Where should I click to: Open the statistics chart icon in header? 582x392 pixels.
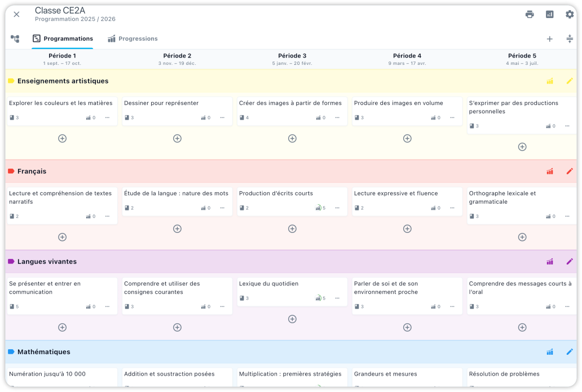(550, 15)
